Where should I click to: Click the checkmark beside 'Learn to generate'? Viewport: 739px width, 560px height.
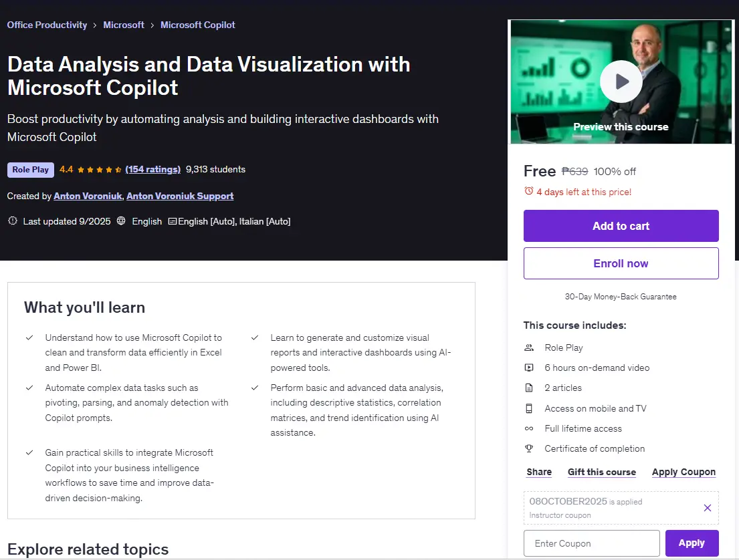point(255,337)
